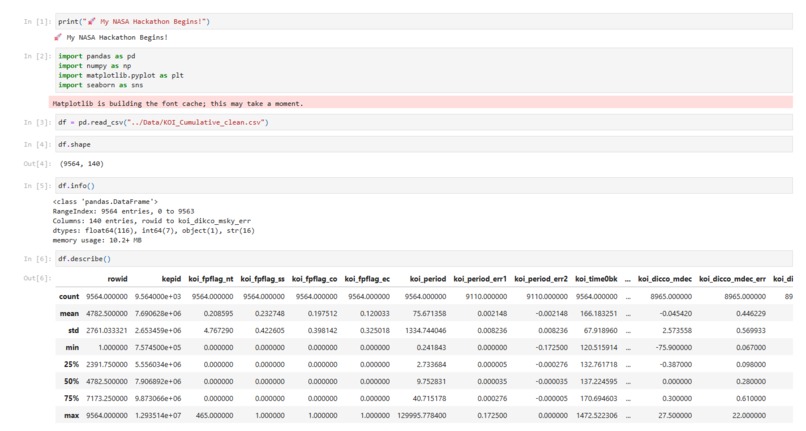Screen dimensions: 806x431
Task: Click the koi_dicco_mdec min value -75.900000
Action: [674, 348]
